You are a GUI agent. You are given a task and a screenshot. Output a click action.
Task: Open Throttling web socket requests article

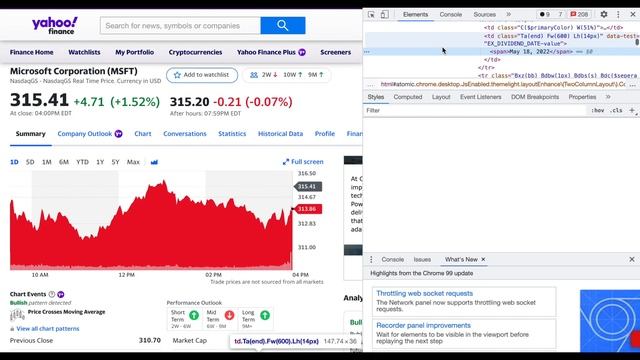click(x=424, y=293)
